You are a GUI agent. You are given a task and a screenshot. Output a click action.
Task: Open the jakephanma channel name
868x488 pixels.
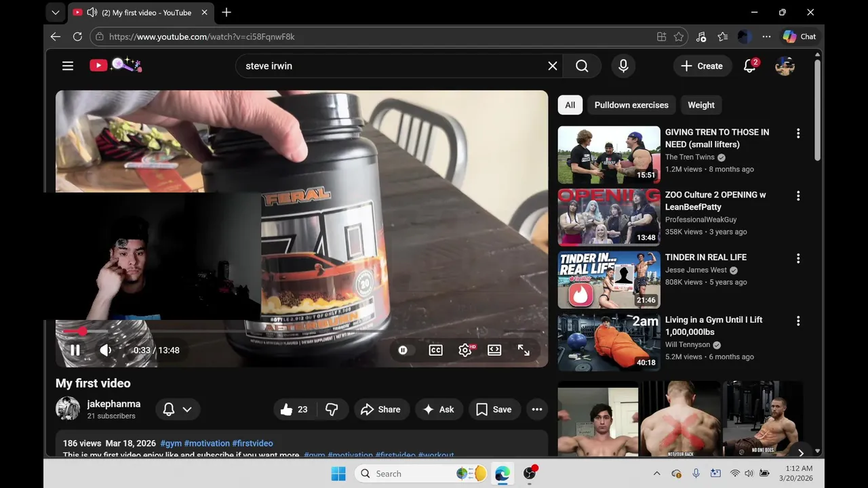point(114,404)
